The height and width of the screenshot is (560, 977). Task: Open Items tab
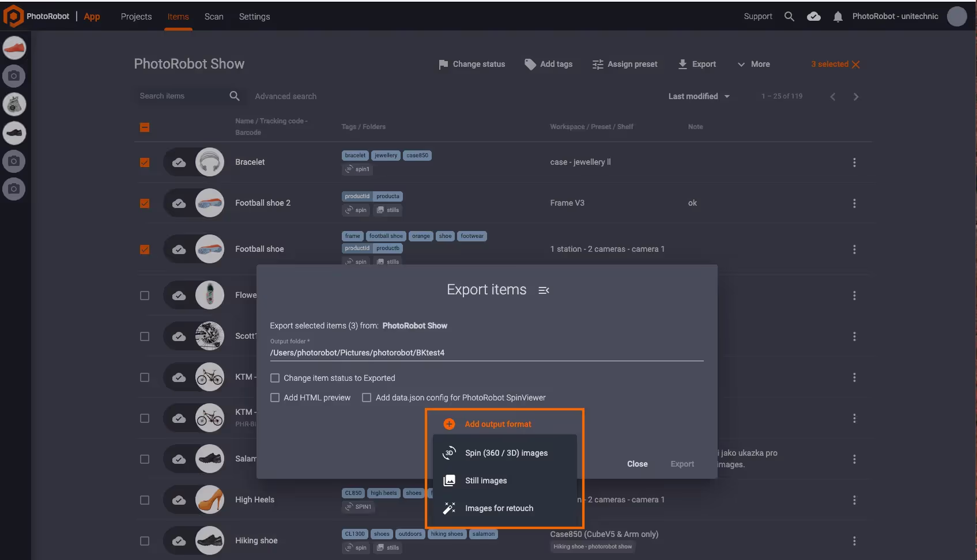[x=178, y=17]
